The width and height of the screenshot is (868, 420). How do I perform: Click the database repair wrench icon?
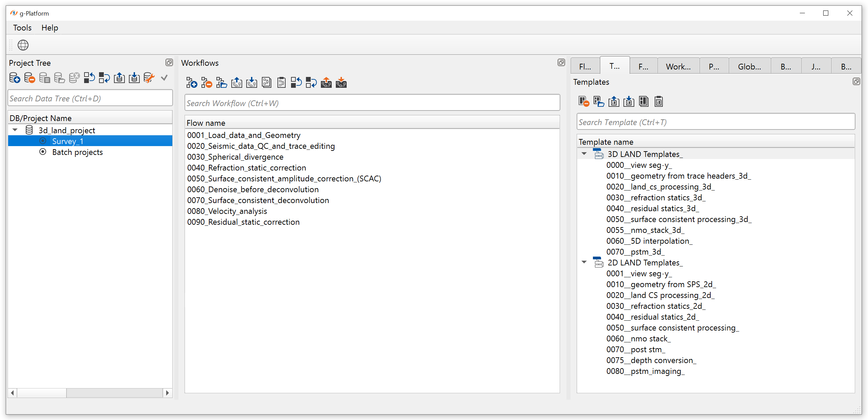pos(149,78)
